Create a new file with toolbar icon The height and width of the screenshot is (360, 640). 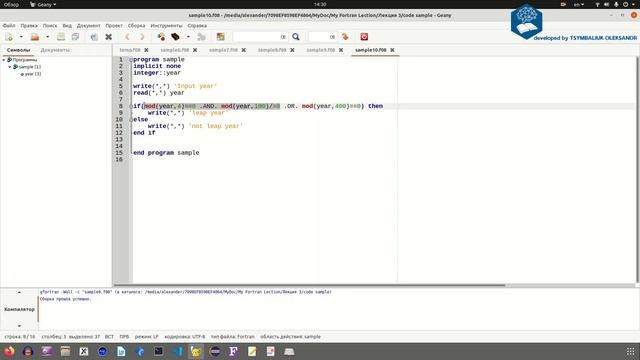coord(9,37)
